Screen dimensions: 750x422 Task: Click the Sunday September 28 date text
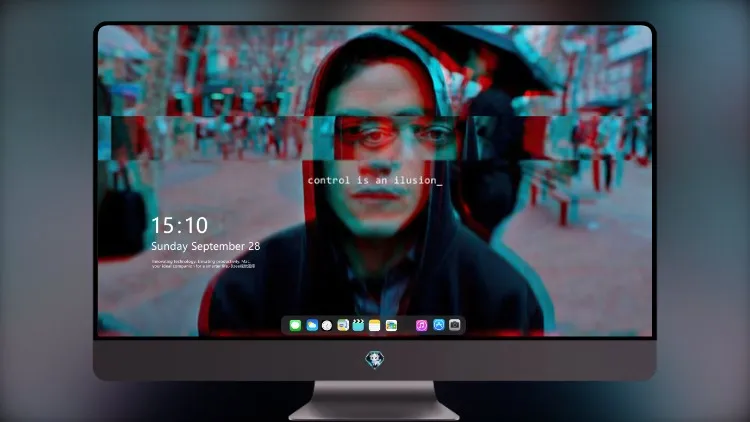206,246
